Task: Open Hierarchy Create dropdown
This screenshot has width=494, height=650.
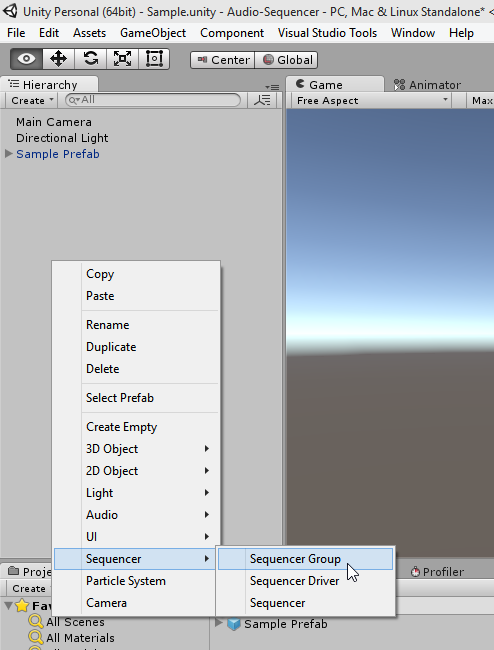Action: [32, 100]
